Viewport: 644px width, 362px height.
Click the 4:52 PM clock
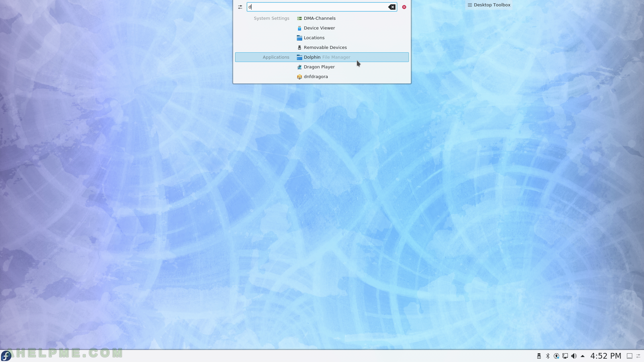pos(606,356)
